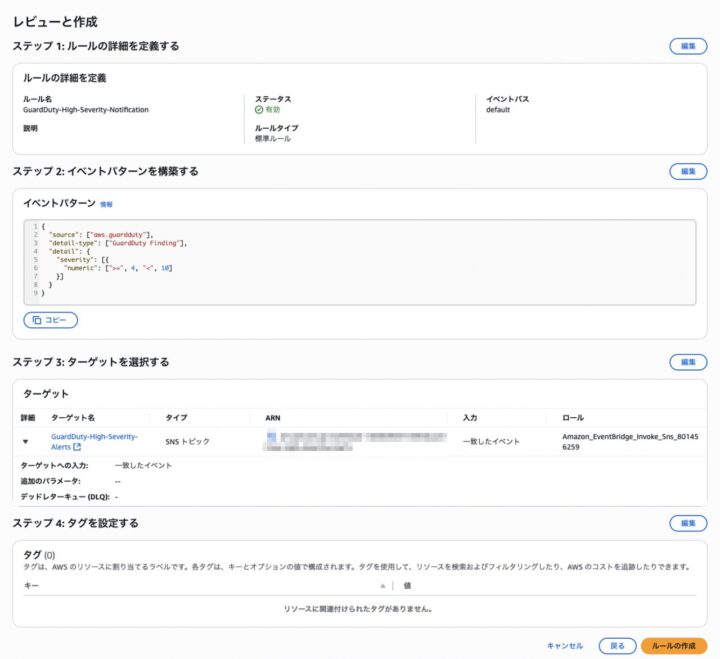Click the ロール column header
Viewport: 720px width, 659px height.
tap(573, 417)
